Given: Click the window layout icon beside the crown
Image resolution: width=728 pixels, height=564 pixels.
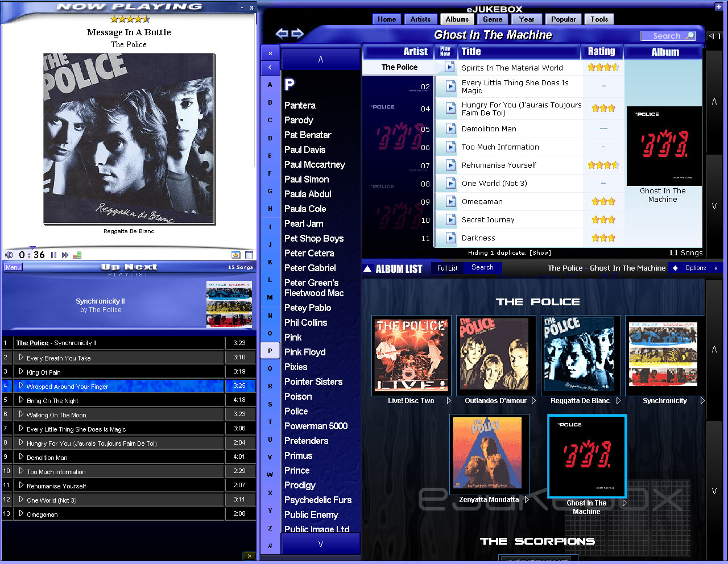Looking at the screenshot, I should click(249, 255).
